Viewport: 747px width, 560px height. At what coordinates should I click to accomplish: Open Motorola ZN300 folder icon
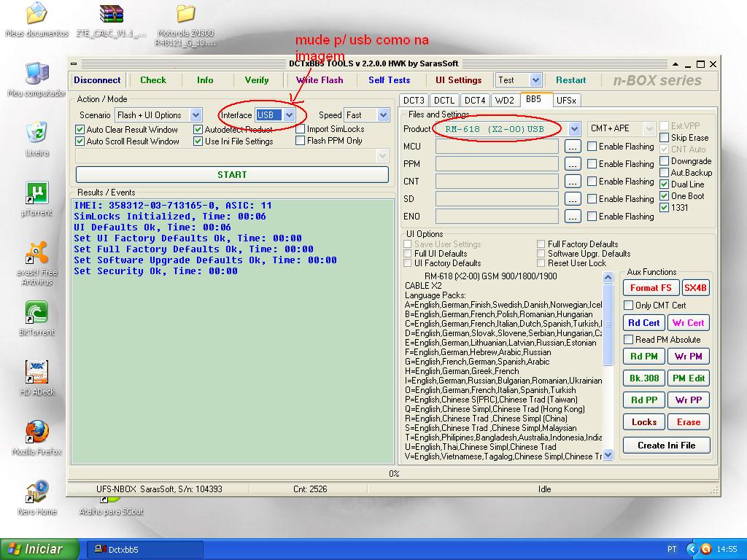pyautogui.click(x=185, y=25)
